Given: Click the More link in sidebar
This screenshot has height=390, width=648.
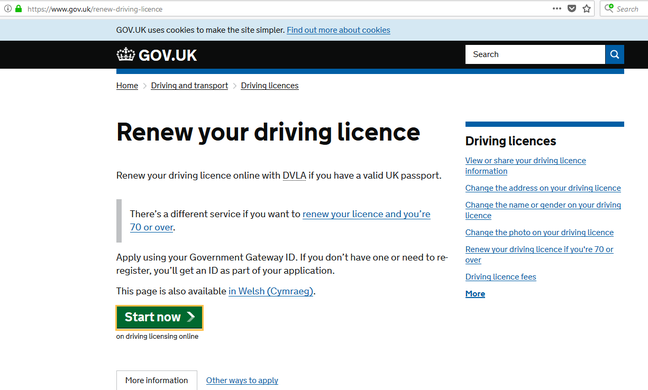Looking at the screenshot, I should tap(475, 294).
